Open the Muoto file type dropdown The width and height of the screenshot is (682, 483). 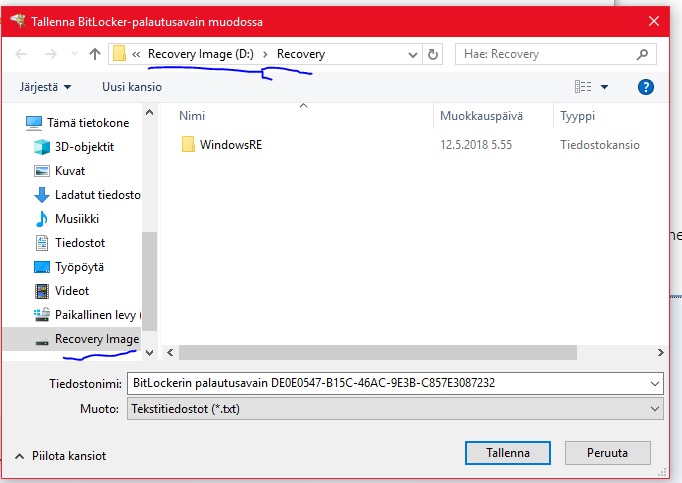click(x=655, y=409)
